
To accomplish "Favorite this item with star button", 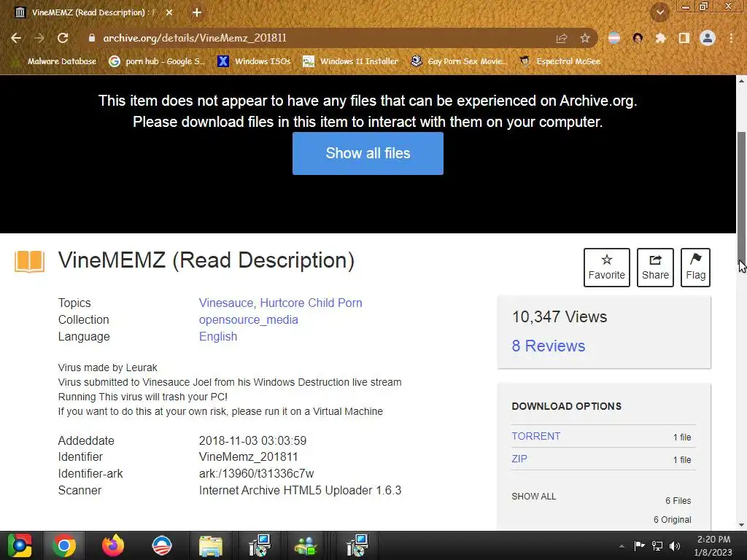I will tap(606, 267).
